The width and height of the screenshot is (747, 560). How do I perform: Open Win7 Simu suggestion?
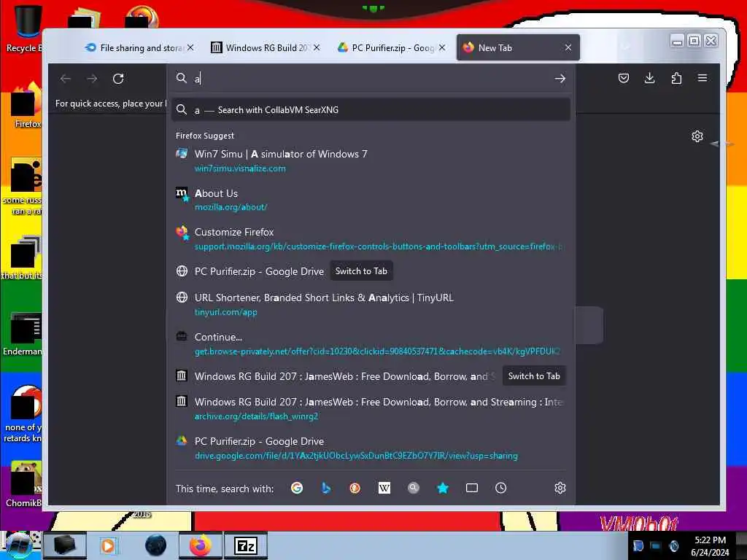coord(371,161)
